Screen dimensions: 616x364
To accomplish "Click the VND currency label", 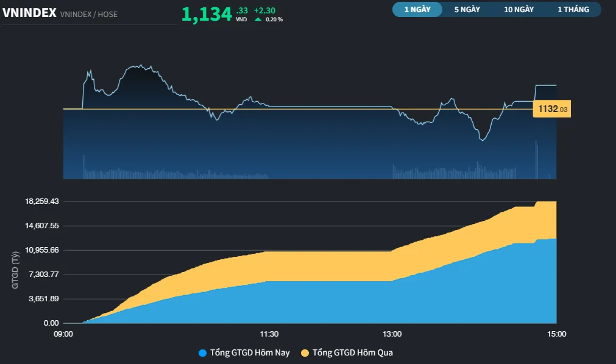I will [x=241, y=19].
